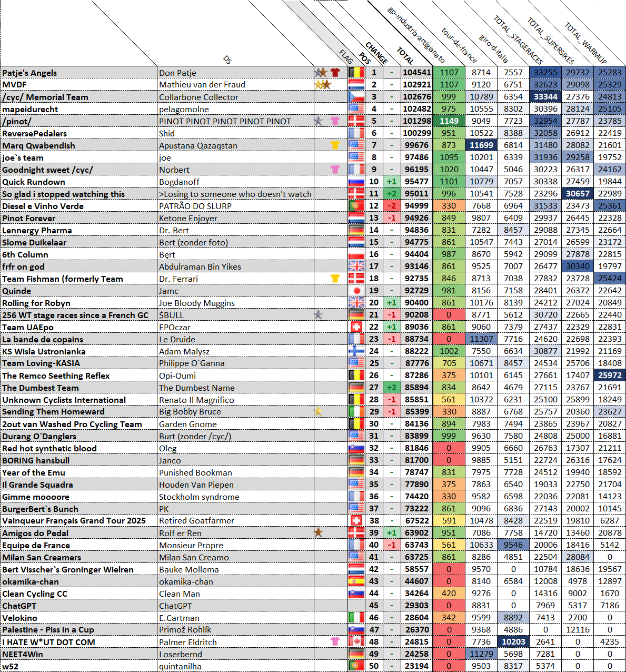Click the gold star beside Big Bobby Bruce
The image size is (626, 672).
318,412
